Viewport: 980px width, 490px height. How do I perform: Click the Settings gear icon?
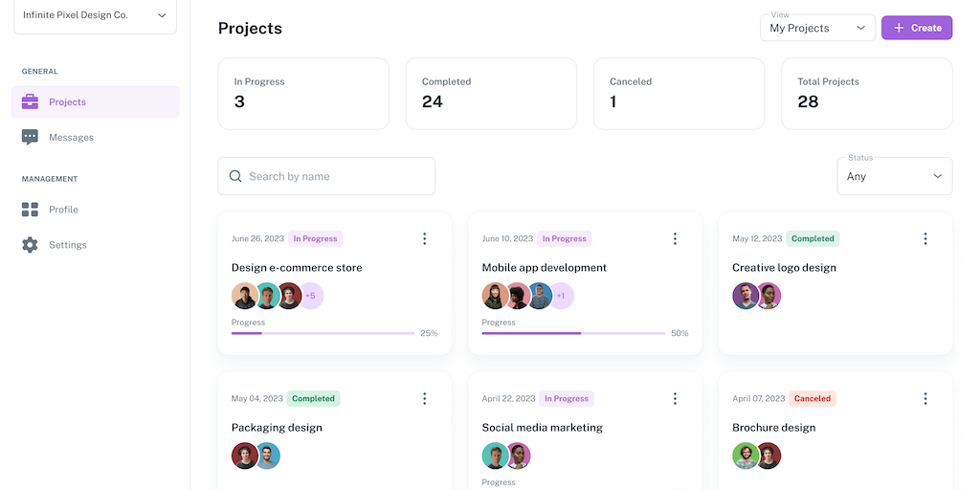pyautogui.click(x=31, y=245)
